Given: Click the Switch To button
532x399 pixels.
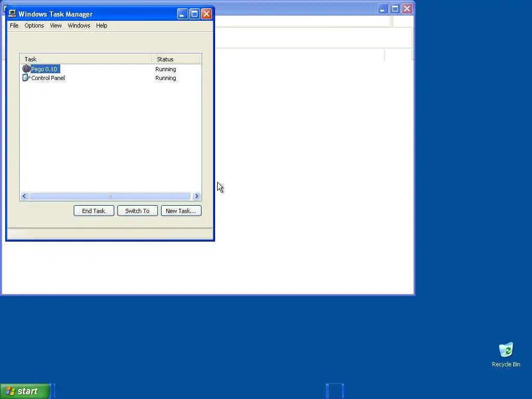Looking at the screenshot, I should [137, 211].
